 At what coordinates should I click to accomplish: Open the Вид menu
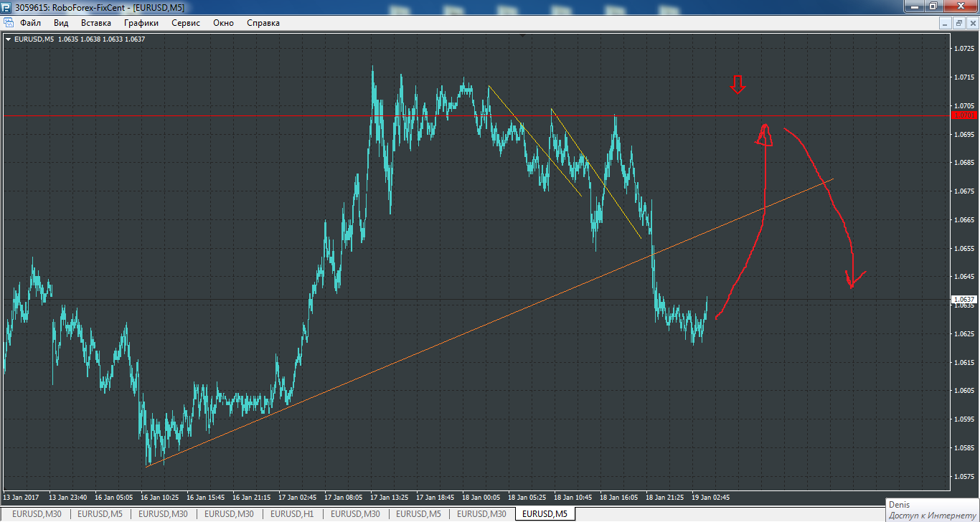pos(61,23)
